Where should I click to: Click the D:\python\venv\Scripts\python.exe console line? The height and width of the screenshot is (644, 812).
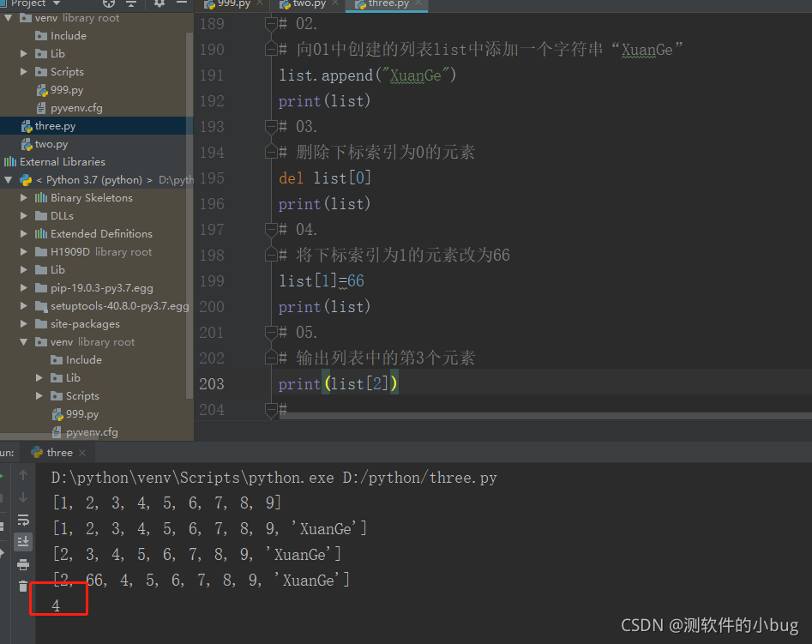click(x=274, y=478)
